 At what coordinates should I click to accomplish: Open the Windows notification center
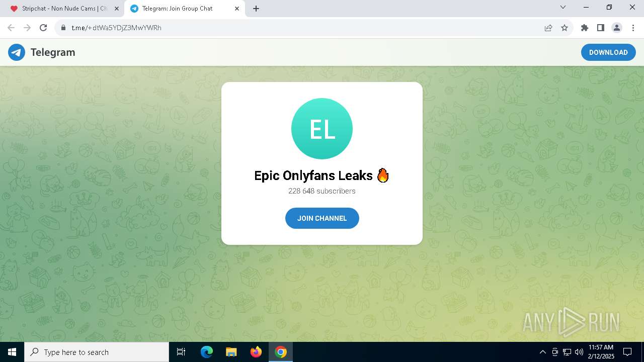click(628, 352)
